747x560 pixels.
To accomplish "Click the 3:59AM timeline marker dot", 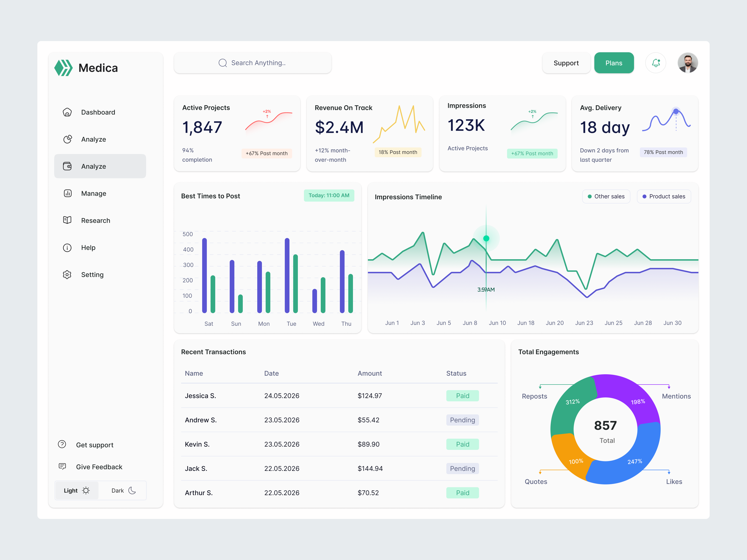I will [486, 238].
